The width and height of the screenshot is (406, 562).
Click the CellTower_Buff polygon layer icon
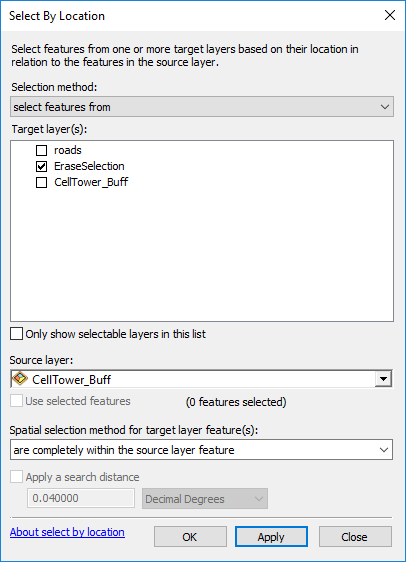20,378
